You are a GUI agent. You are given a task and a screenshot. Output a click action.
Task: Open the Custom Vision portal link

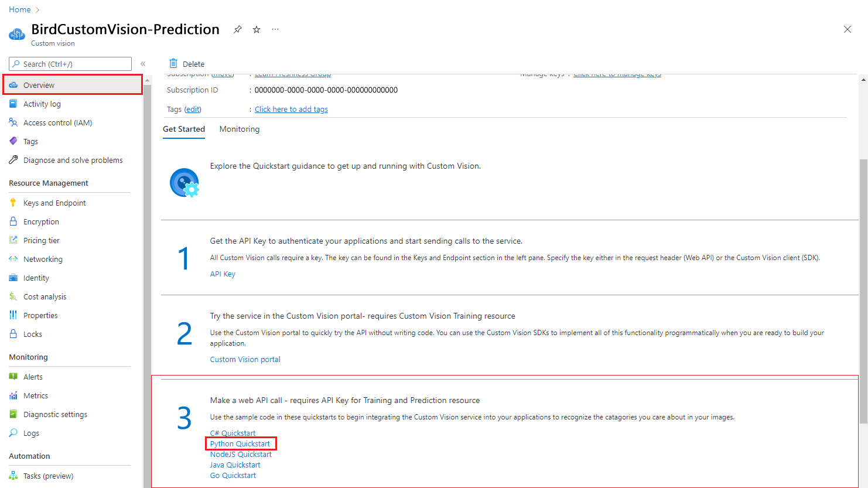pos(245,359)
